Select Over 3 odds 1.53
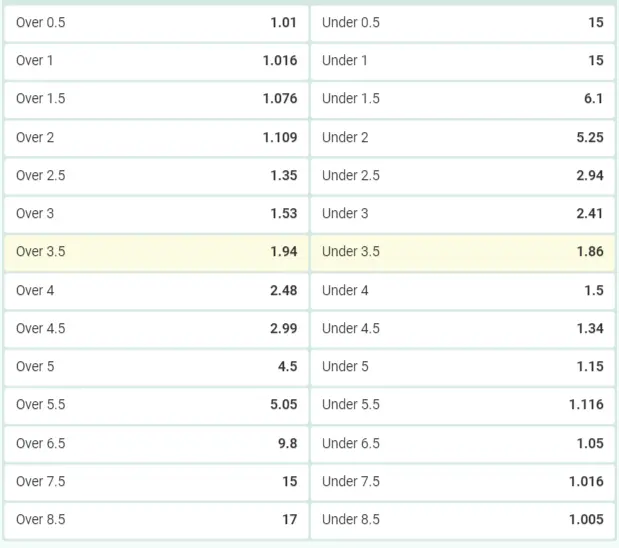The width and height of the screenshot is (619, 548). click(x=156, y=214)
